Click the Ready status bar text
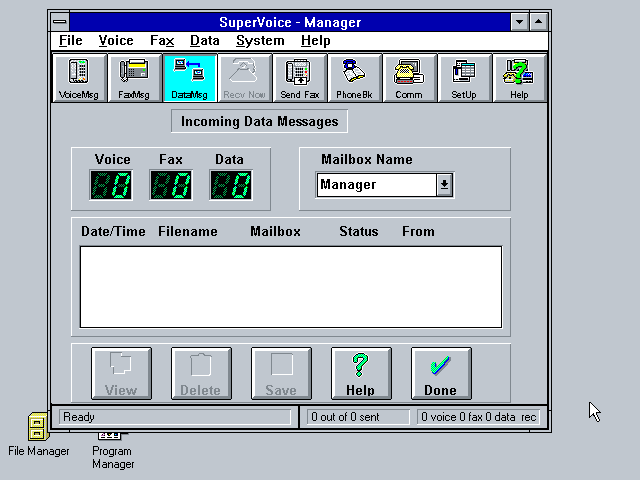Screen dimensions: 640x480 (79, 417)
